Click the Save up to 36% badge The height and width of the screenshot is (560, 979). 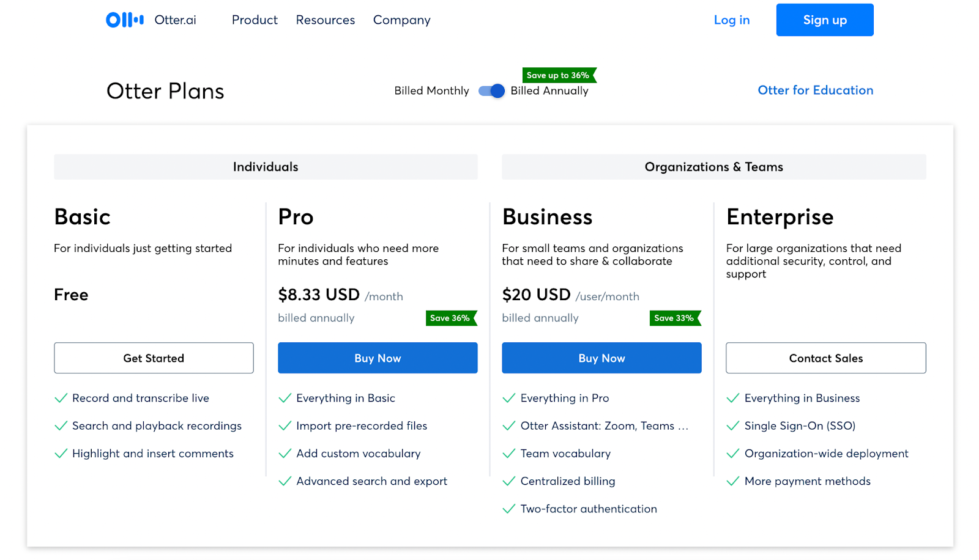[x=558, y=75]
